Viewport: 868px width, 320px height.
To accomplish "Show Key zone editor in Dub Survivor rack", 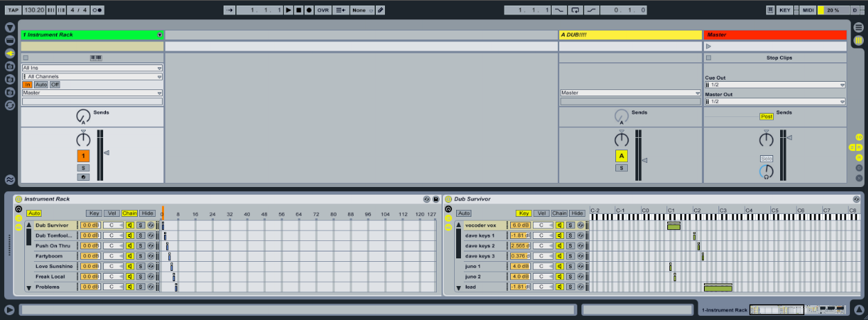I will (x=523, y=213).
